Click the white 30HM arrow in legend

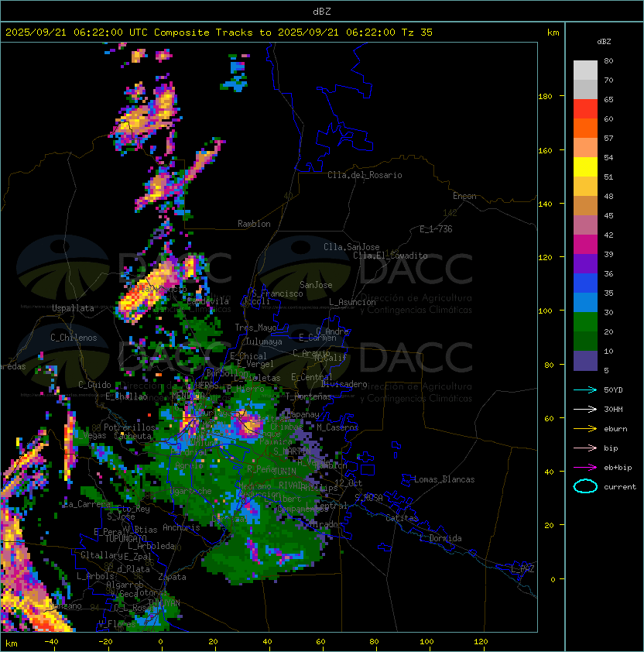tap(585, 409)
